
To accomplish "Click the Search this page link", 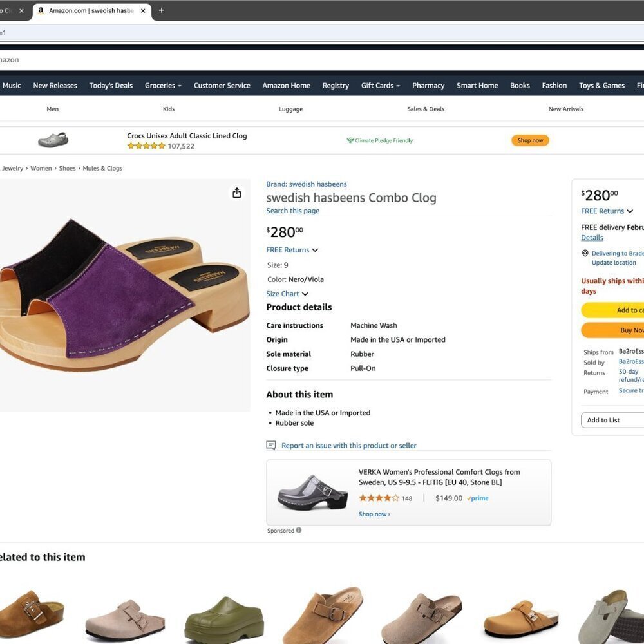I will tap(293, 211).
